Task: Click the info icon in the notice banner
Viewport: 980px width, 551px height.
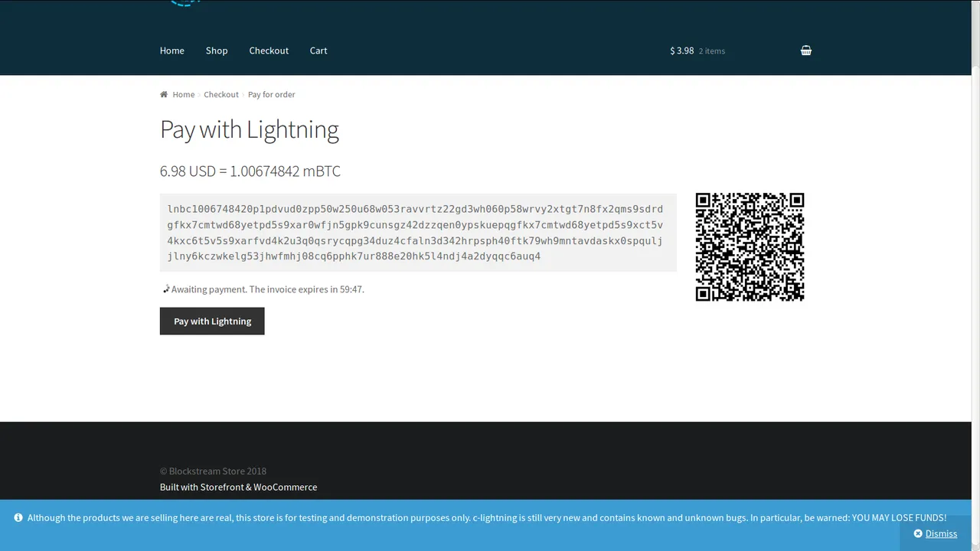Action: [x=18, y=517]
